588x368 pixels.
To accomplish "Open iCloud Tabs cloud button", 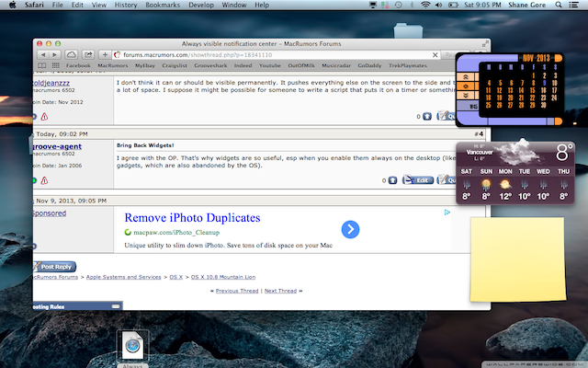I will [72, 55].
